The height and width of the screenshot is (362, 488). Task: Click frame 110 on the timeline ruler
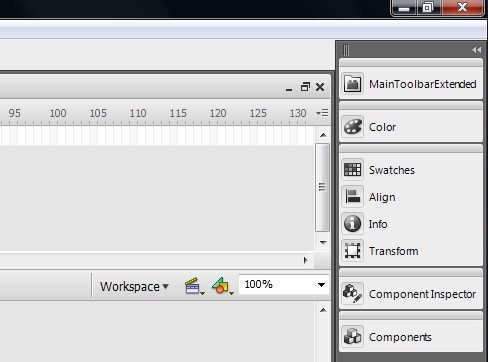click(138, 113)
